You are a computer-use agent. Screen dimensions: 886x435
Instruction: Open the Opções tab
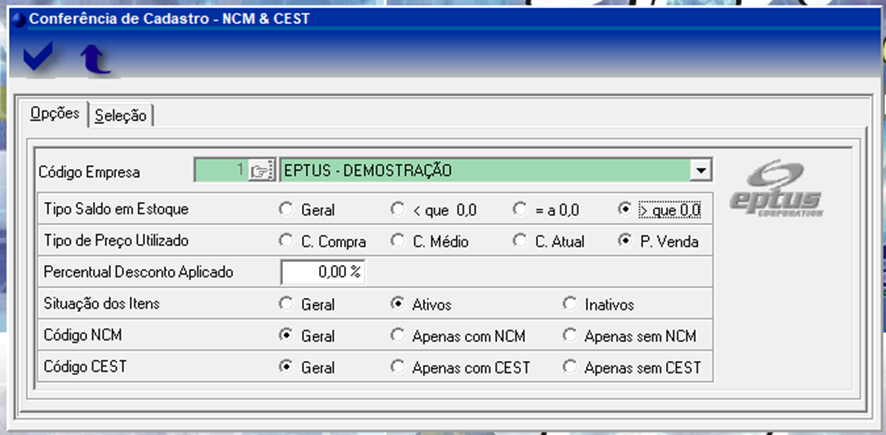55,114
